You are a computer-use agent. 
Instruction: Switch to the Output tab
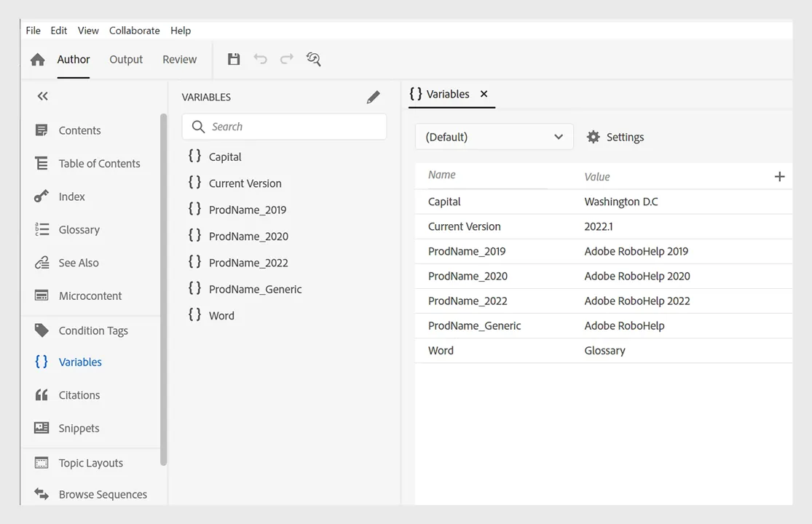coord(126,60)
